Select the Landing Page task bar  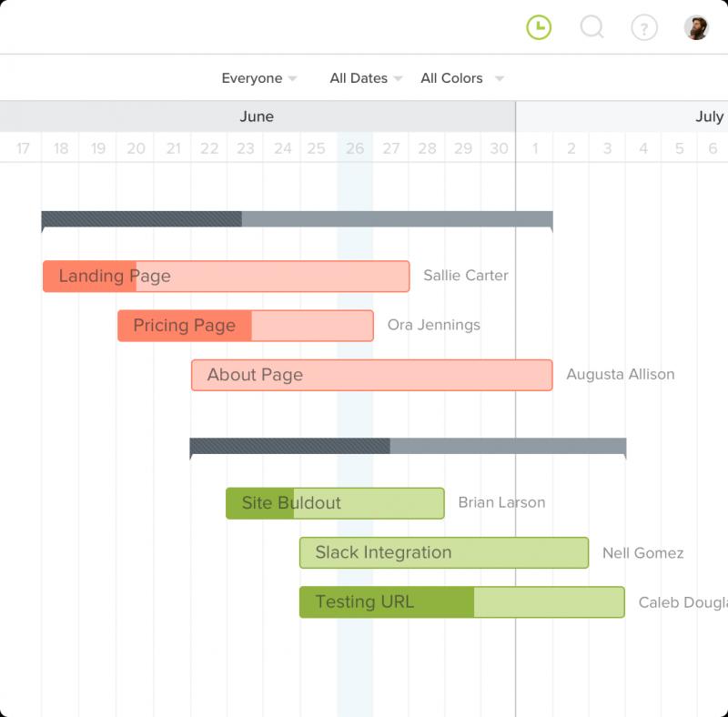tap(226, 277)
